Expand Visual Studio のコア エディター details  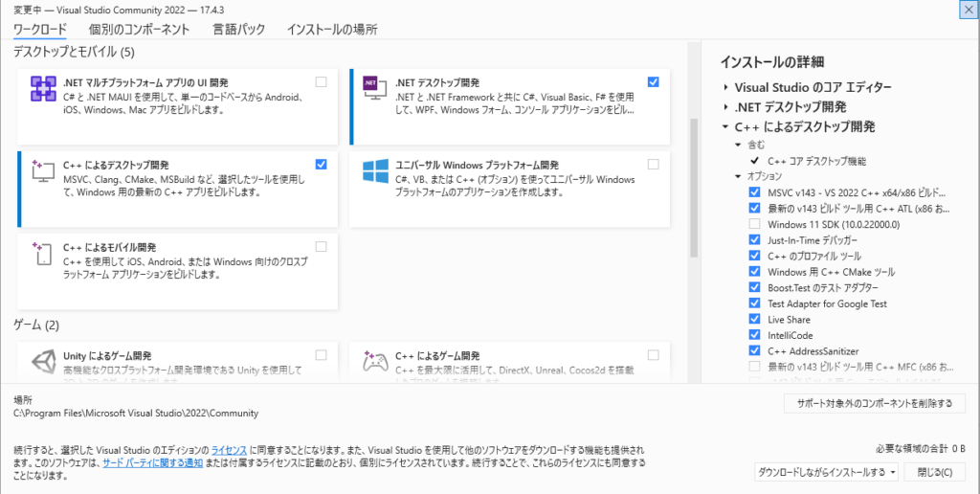click(x=725, y=87)
